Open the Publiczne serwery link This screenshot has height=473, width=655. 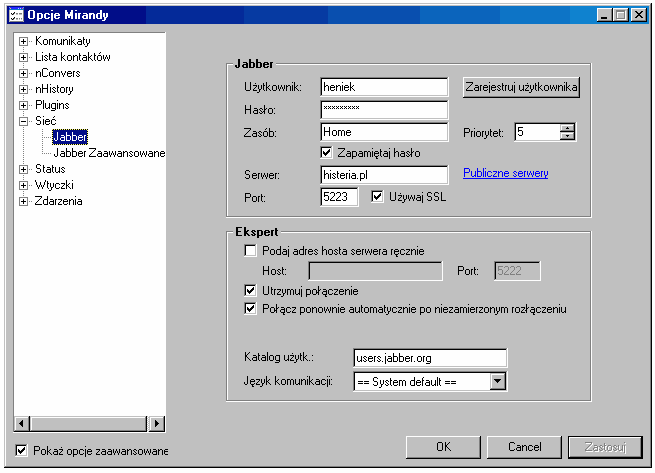coord(505,174)
